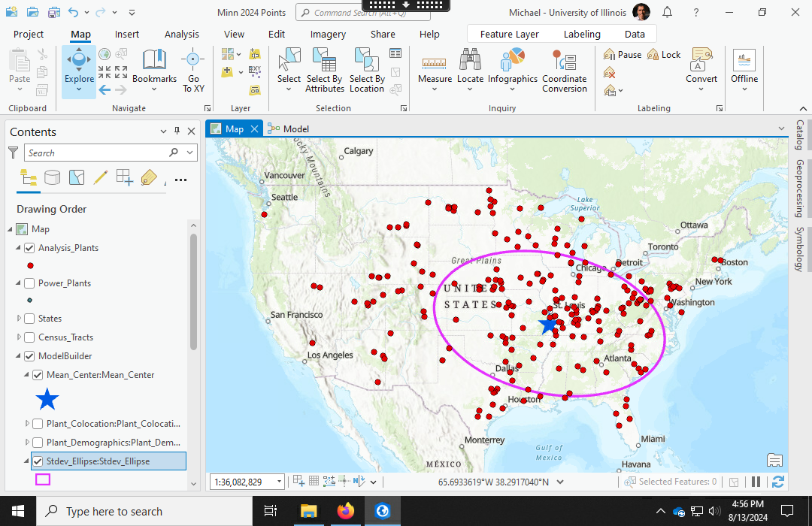Collapse the ModelBuilder group layer
Image resolution: width=812 pixels, height=526 pixels.
(x=20, y=356)
